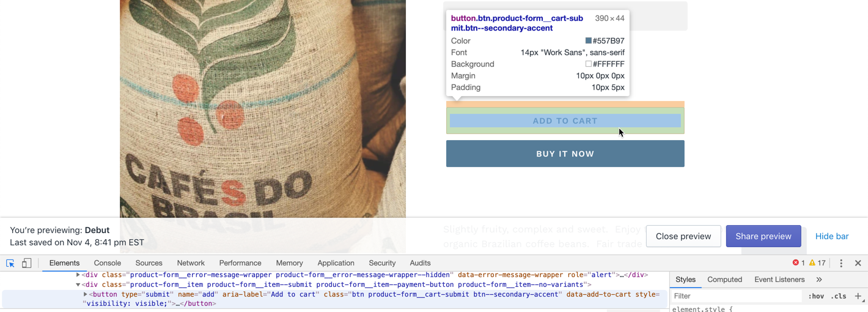Select the Computed pane tab
This screenshot has width=868, height=312.
click(x=725, y=280)
